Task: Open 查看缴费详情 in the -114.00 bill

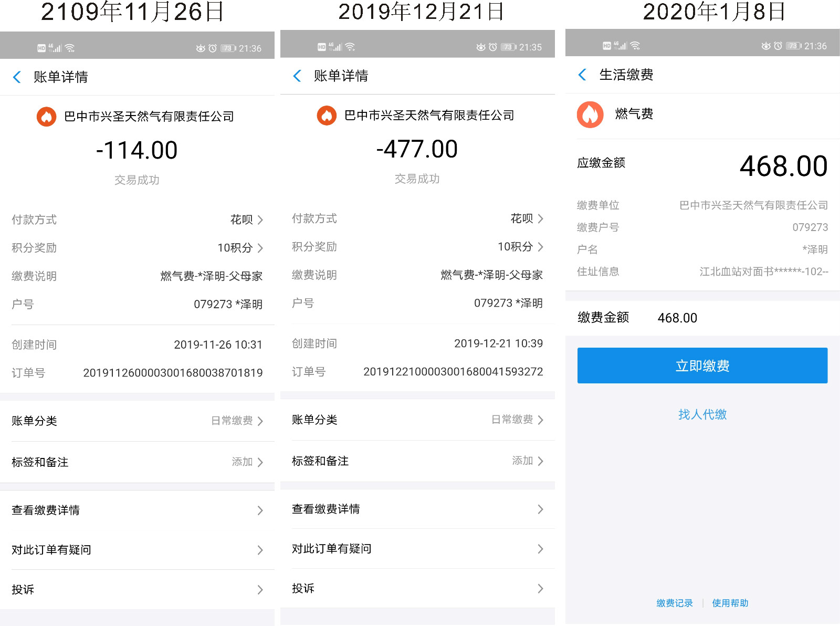Action: point(137,510)
